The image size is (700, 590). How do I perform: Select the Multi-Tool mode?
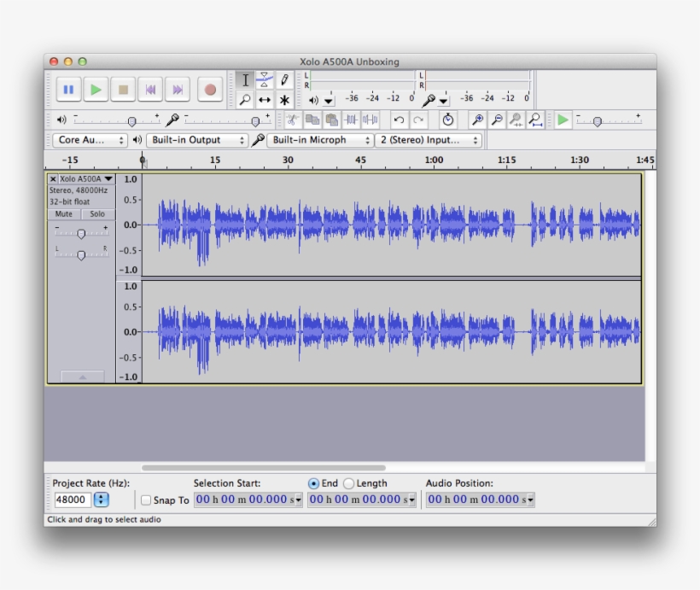pyautogui.click(x=284, y=100)
